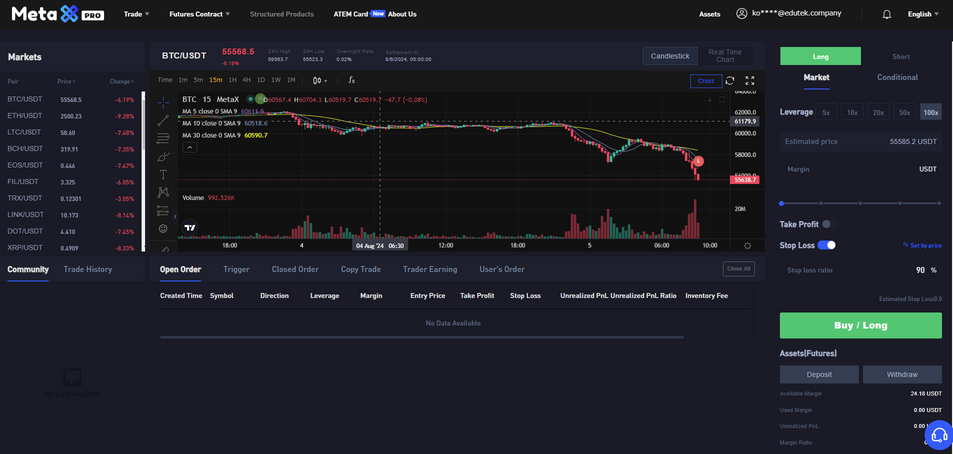Select the crosshair cursor tool
This screenshot has width=953, height=454.
click(x=163, y=103)
